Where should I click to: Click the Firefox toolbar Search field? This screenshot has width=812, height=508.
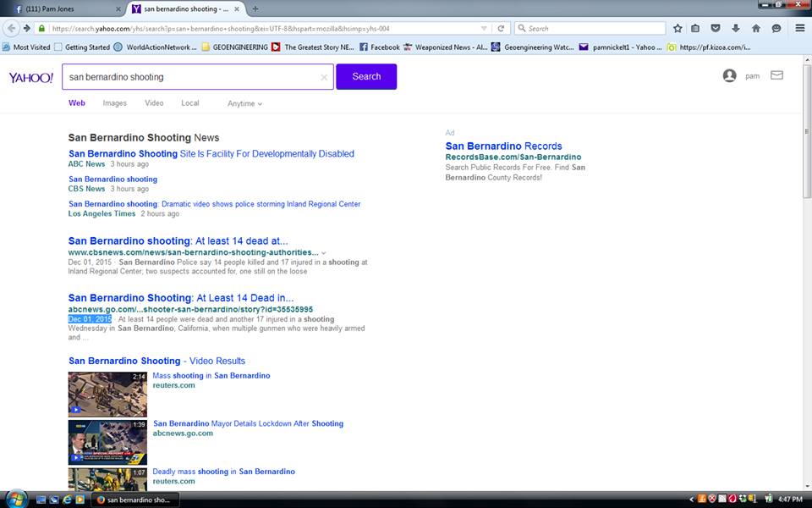point(590,29)
